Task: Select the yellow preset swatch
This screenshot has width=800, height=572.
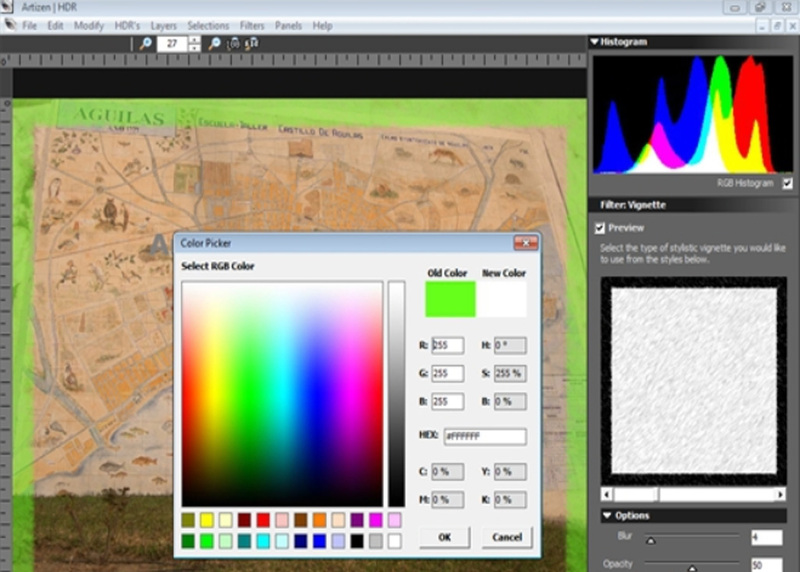Action: pos(207,520)
